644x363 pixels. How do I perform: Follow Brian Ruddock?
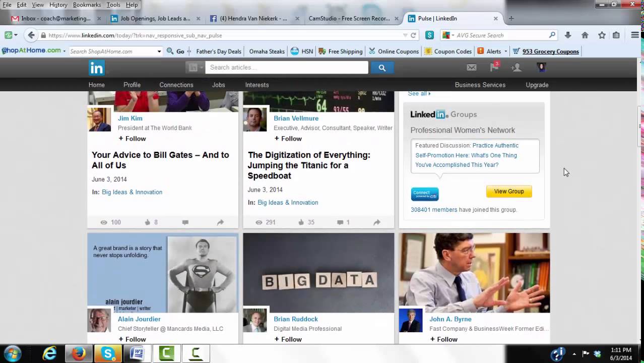click(288, 339)
